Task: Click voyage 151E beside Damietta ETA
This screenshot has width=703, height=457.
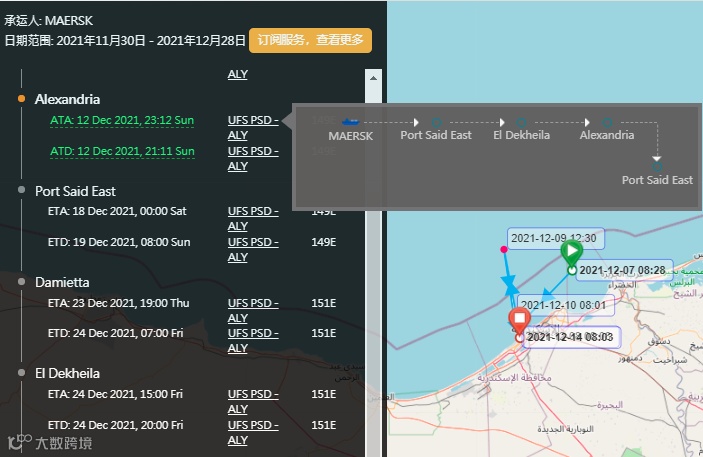Action: coord(324,303)
